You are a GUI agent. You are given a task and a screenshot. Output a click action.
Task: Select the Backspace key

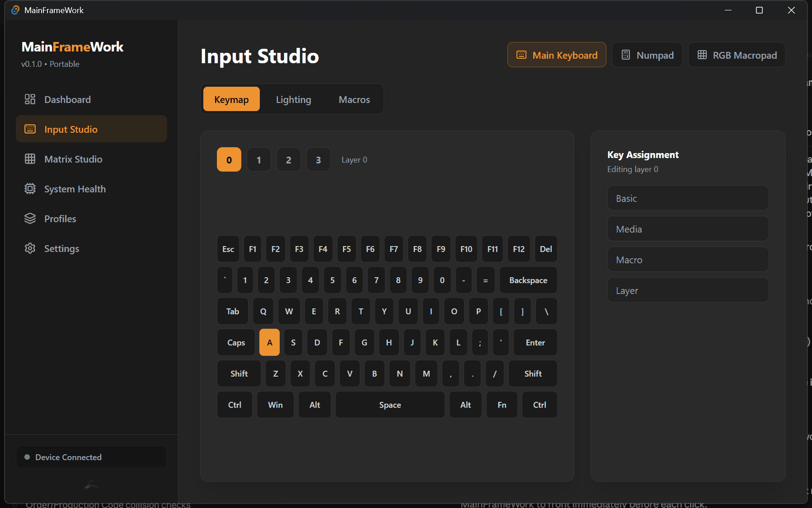pos(528,280)
